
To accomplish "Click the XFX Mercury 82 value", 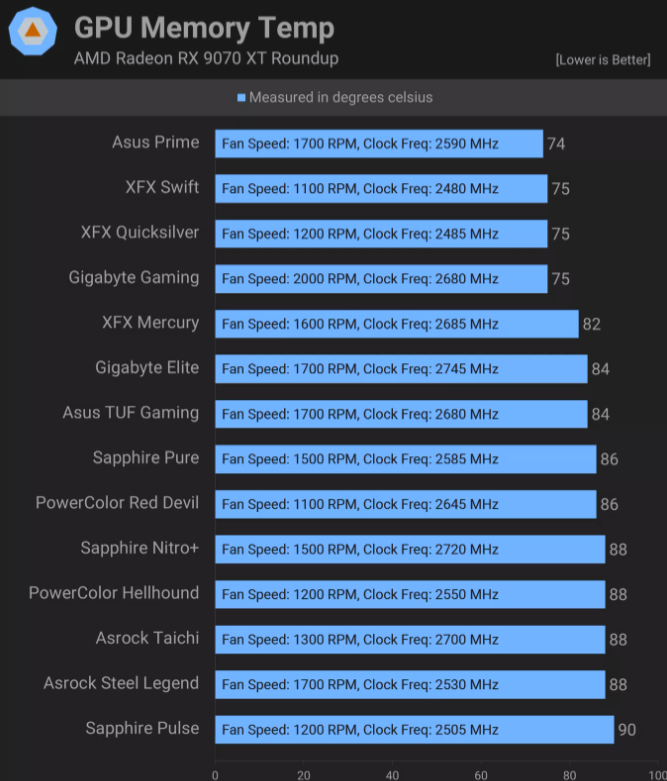I will [592, 324].
